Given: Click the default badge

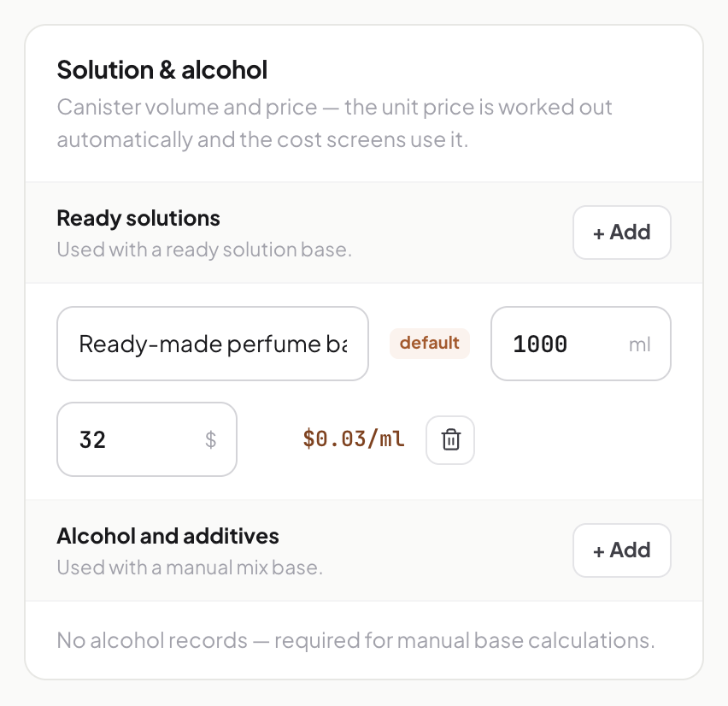Looking at the screenshot, I should (x=430, y=344).
